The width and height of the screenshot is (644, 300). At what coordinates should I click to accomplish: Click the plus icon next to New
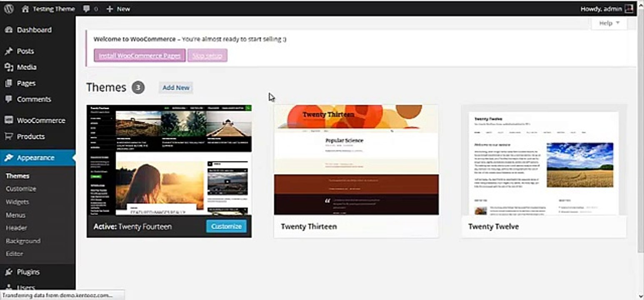(x=110, y=9)
